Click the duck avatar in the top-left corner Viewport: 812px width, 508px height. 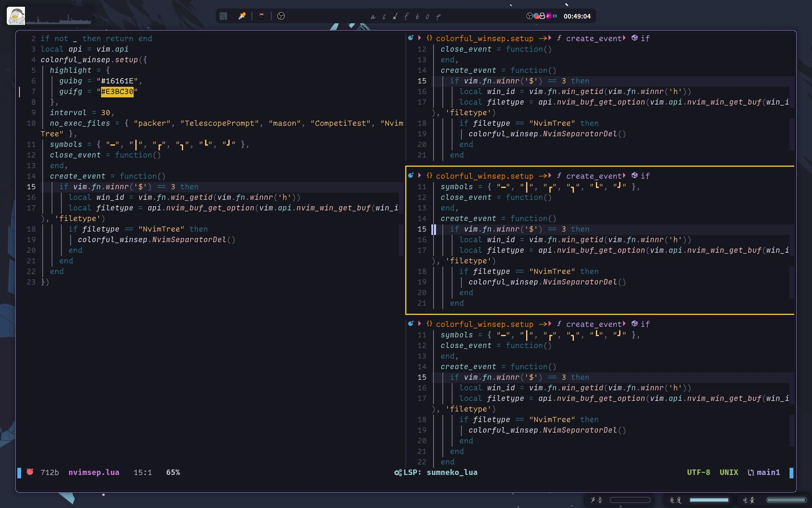(16, 16)
